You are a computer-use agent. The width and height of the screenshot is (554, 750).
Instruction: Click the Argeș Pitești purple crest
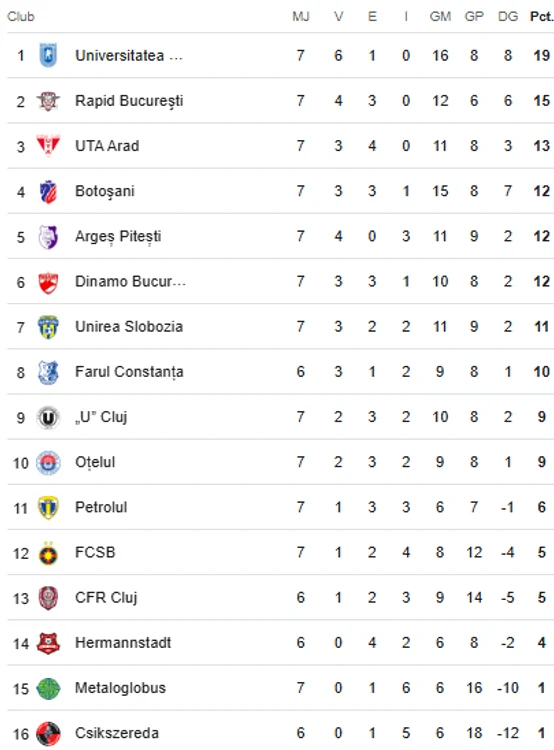48,237
